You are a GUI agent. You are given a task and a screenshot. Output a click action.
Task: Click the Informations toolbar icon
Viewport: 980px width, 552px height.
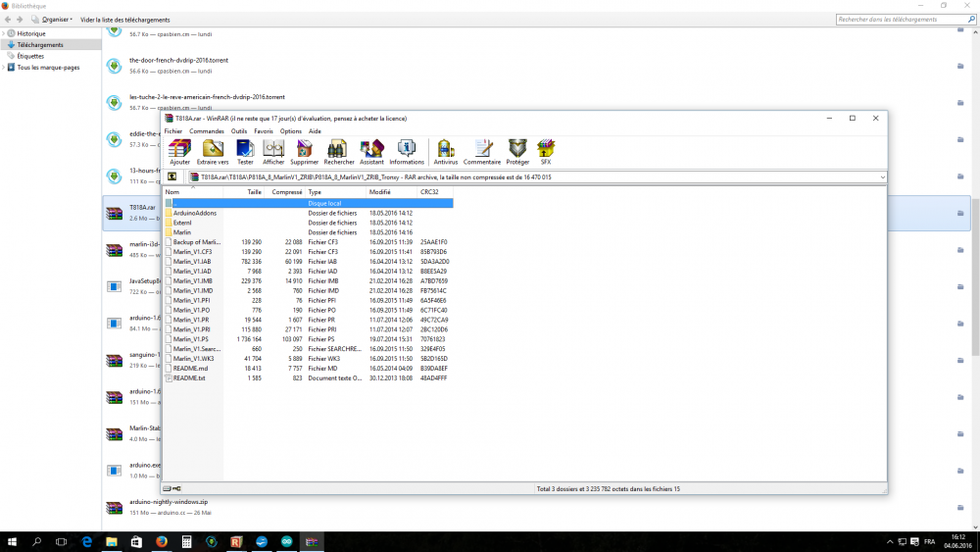point(407,152)
